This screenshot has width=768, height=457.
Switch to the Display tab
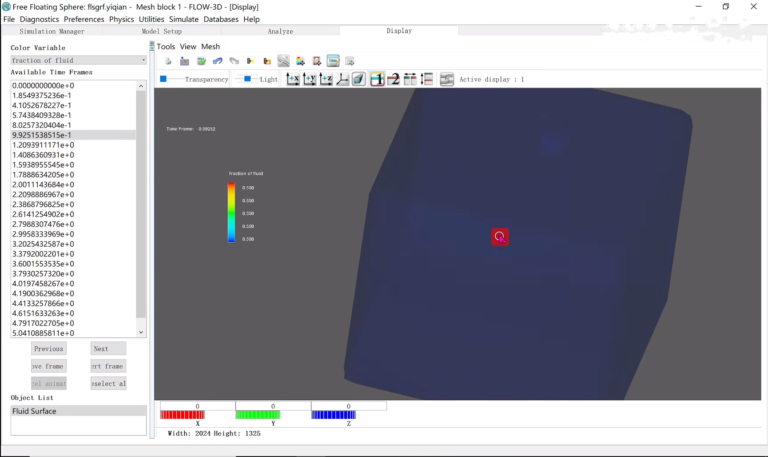[x=399, y=30]
